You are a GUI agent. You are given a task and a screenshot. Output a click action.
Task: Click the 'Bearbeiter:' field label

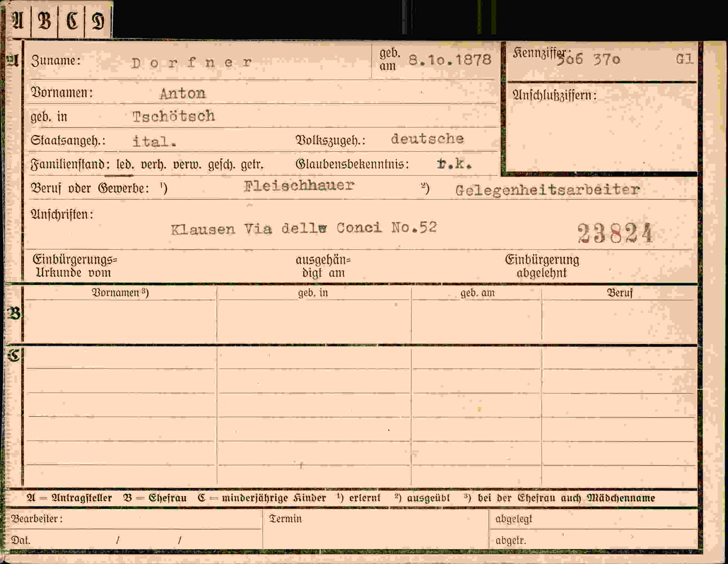pyautogui.click(x=37, y=519)
